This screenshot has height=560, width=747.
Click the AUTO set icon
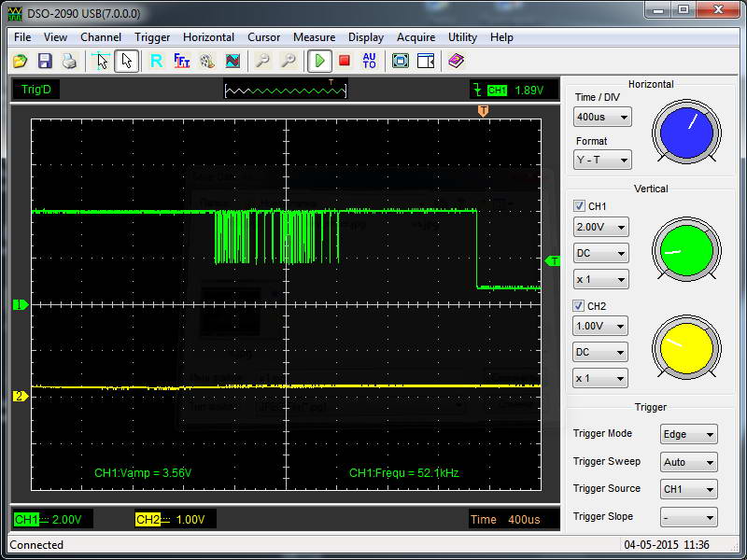(x=369, y=61)
